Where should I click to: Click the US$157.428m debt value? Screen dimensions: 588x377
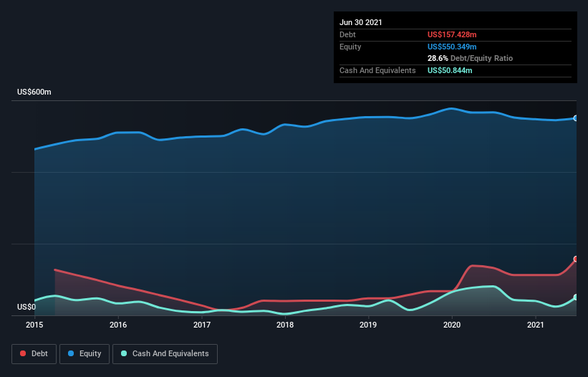click(x=452, y=34)
